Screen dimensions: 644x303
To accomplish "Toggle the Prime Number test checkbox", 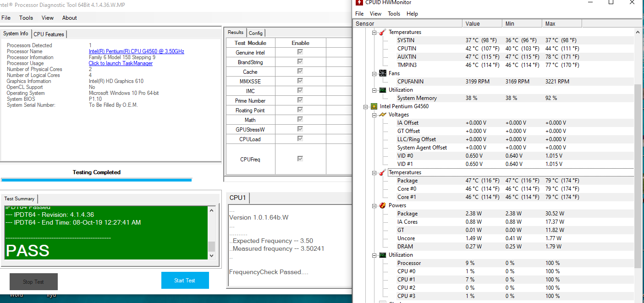I will coord(300,100).
